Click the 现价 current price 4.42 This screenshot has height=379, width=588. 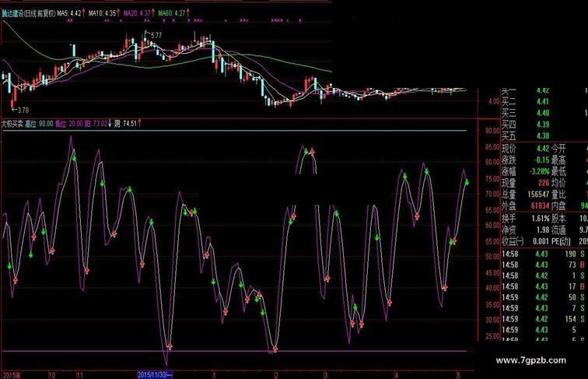pos(543,149)
